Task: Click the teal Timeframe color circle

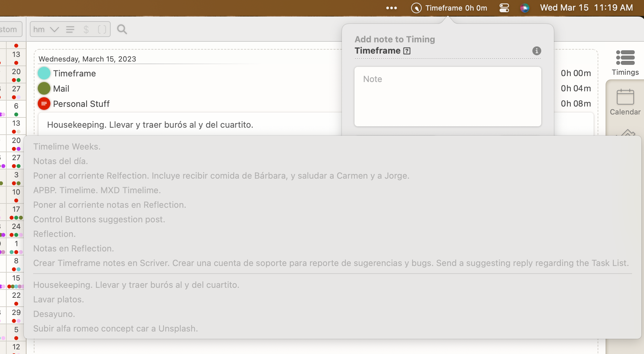Action: (44, 73)
